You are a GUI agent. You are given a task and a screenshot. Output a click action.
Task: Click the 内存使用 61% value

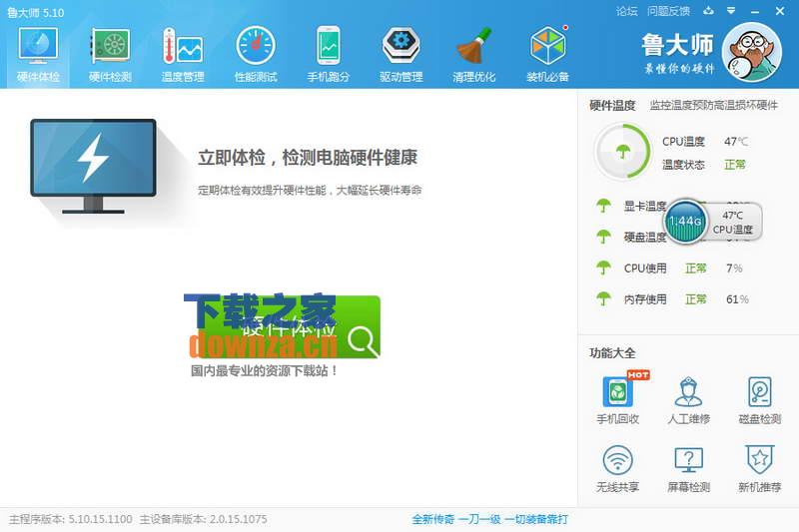coord(737,299)
